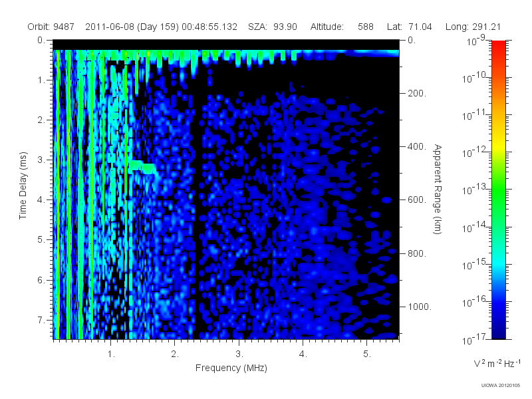532x399 pixels.
Task: Click the 'Time Delay (ms)' axis label
Action: 23,186
